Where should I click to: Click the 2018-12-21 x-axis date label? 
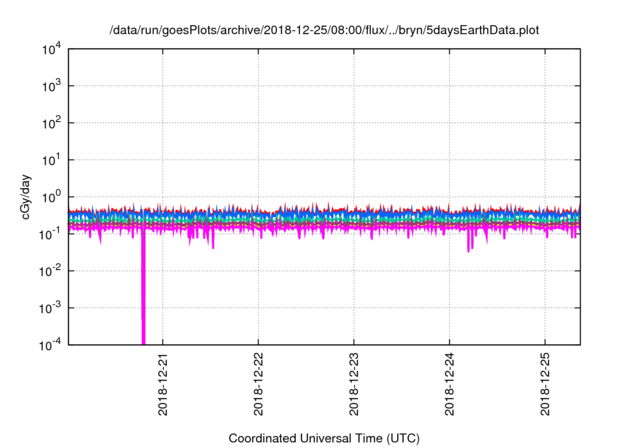162,384
